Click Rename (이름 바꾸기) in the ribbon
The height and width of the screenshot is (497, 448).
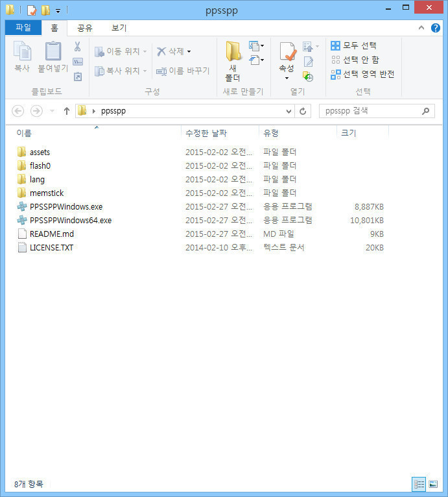pos(183,71)
